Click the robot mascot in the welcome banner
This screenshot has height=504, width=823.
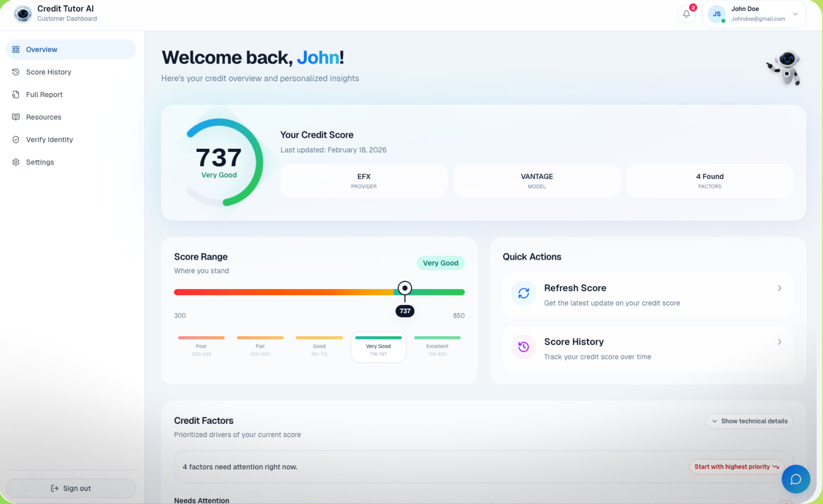click(x=785, y=68)
